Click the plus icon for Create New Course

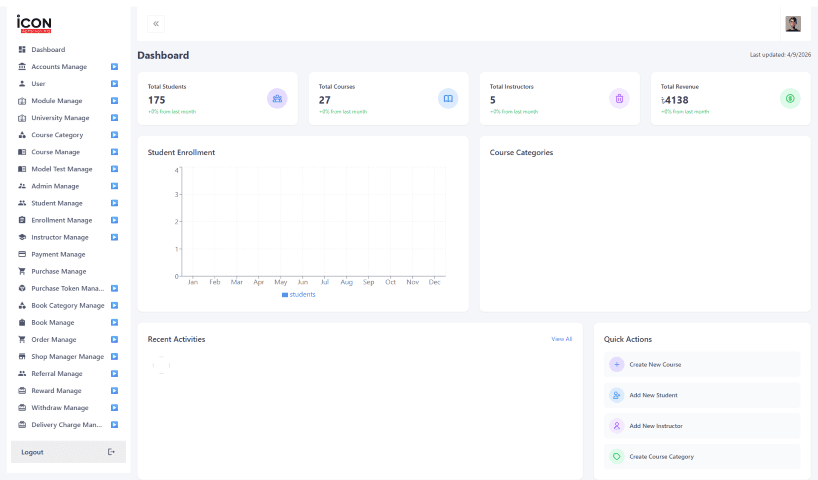pos(617,365)
